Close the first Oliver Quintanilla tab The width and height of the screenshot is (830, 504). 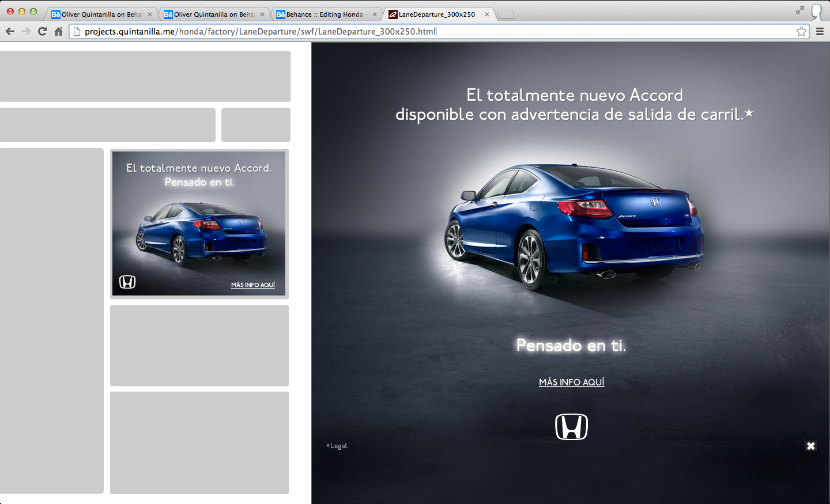(x=150, y=14)
